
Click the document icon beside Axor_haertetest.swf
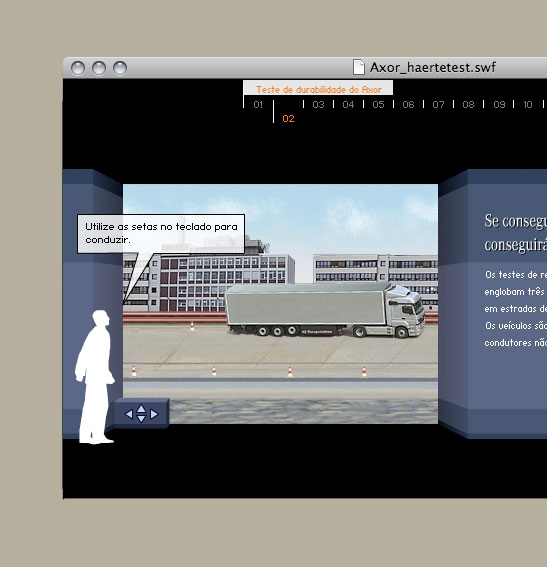[x=359, y=67]
